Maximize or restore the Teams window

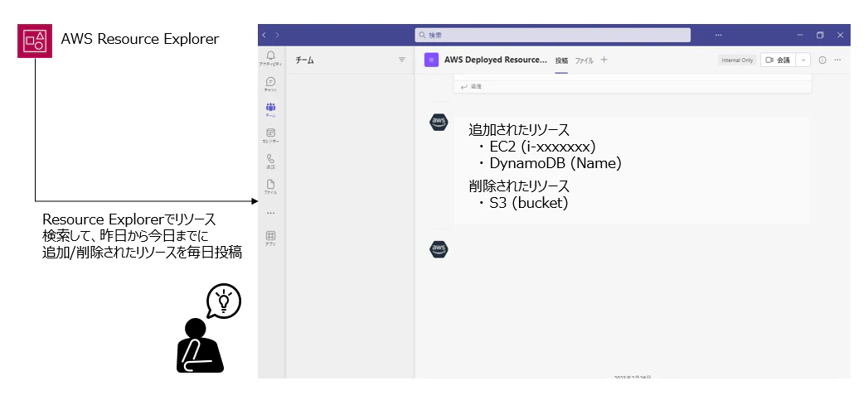[x=820, y=35]
